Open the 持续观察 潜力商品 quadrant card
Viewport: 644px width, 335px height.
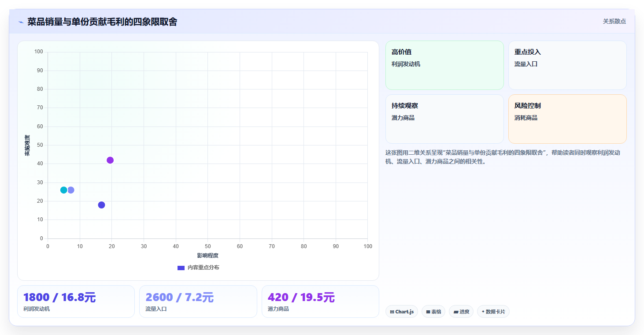coord(444,119)
